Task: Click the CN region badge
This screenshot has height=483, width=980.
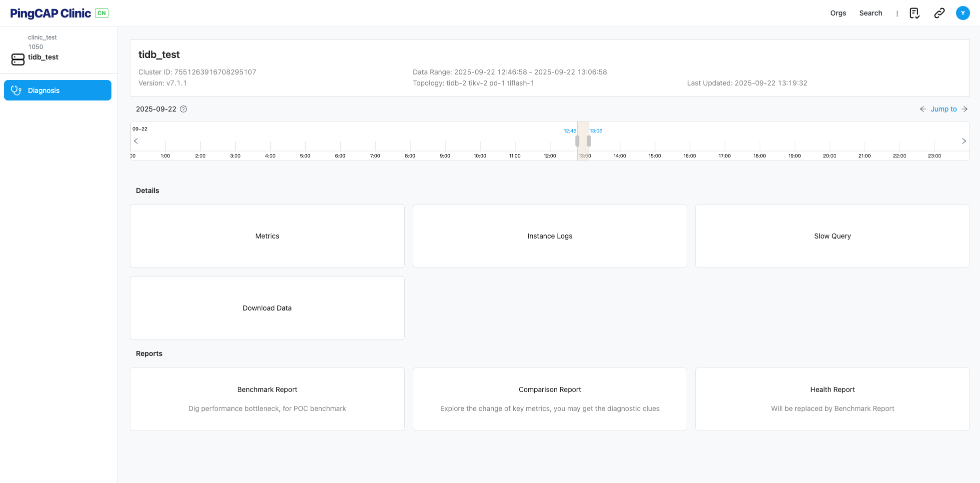Action: 102,13
